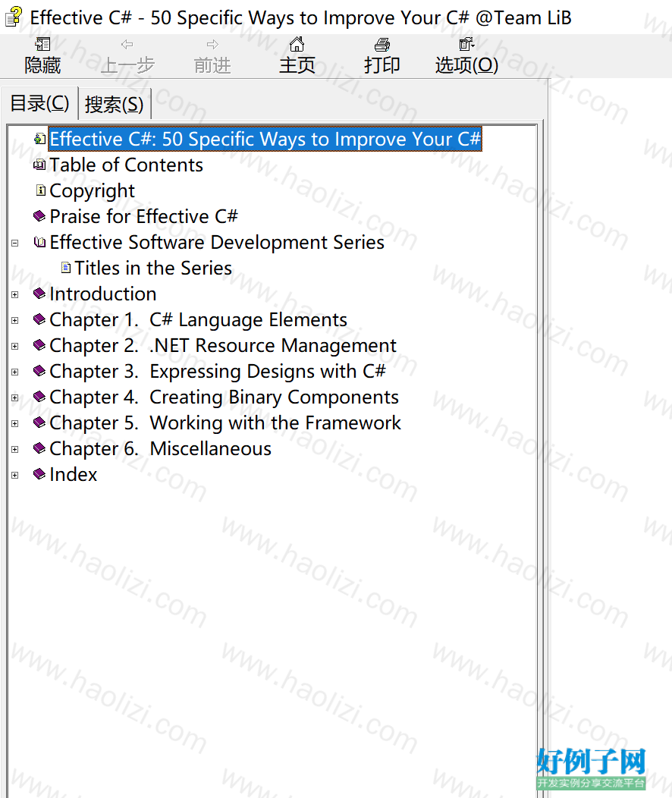The height and width of the screenshot is (798, 672).
Task: Select 'Chapter 5. Working with the Framework'
Action: pyautogui.click(x=225, y=423)
